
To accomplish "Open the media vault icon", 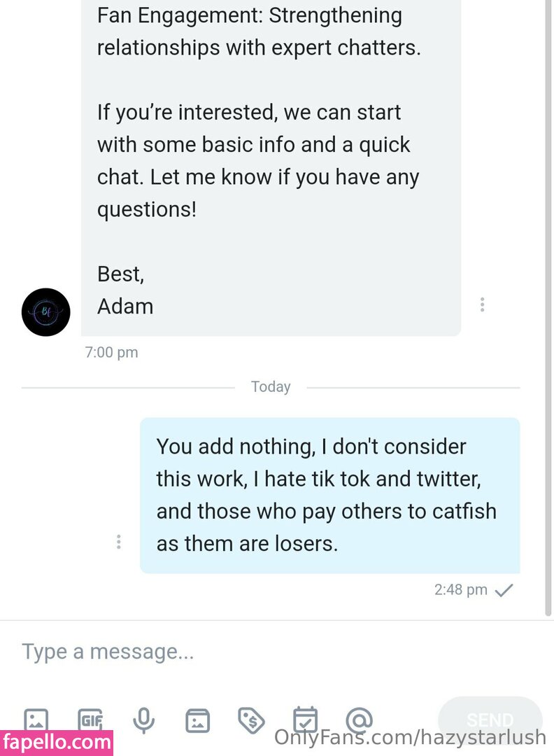I will [198, 720].
